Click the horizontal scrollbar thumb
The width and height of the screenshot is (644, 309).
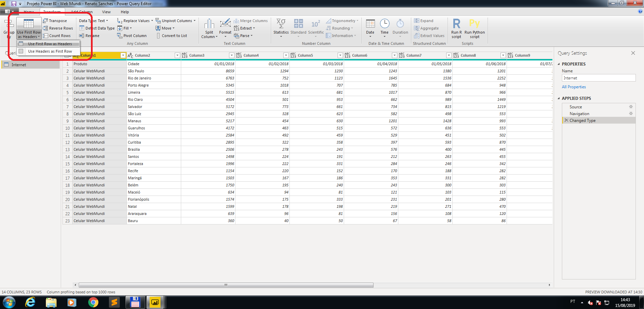coord(226,285)
